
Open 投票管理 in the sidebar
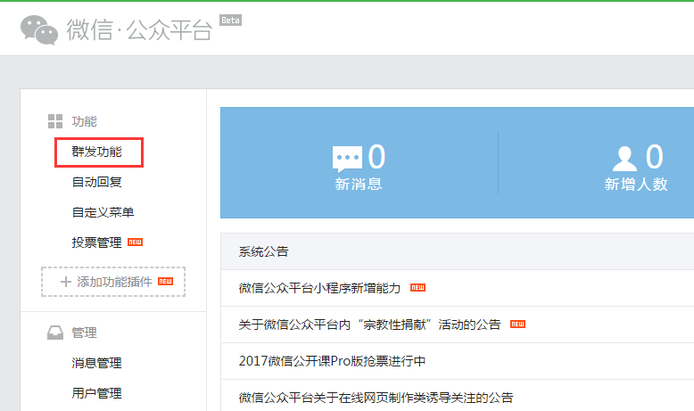(97, 242)
